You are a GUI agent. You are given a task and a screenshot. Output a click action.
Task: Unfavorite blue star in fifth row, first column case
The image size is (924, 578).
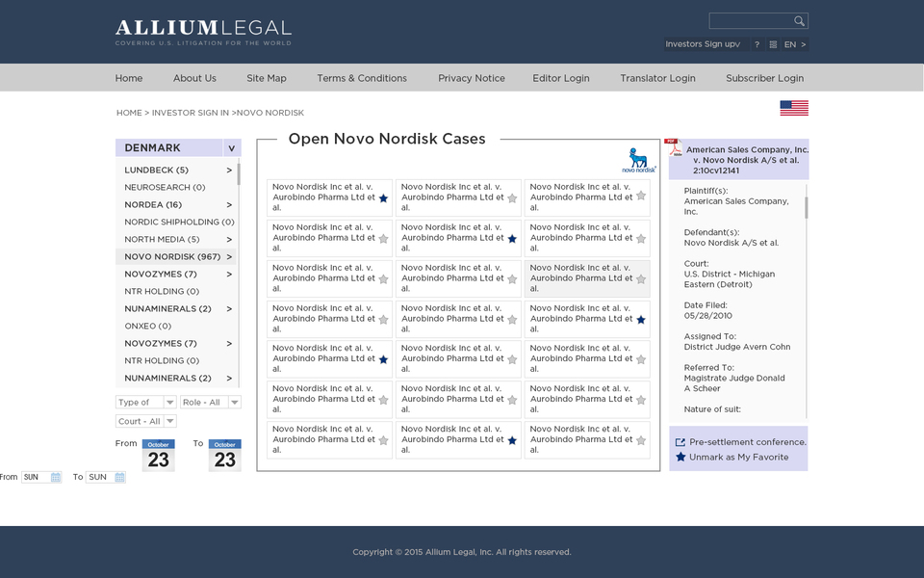(383, 359)
